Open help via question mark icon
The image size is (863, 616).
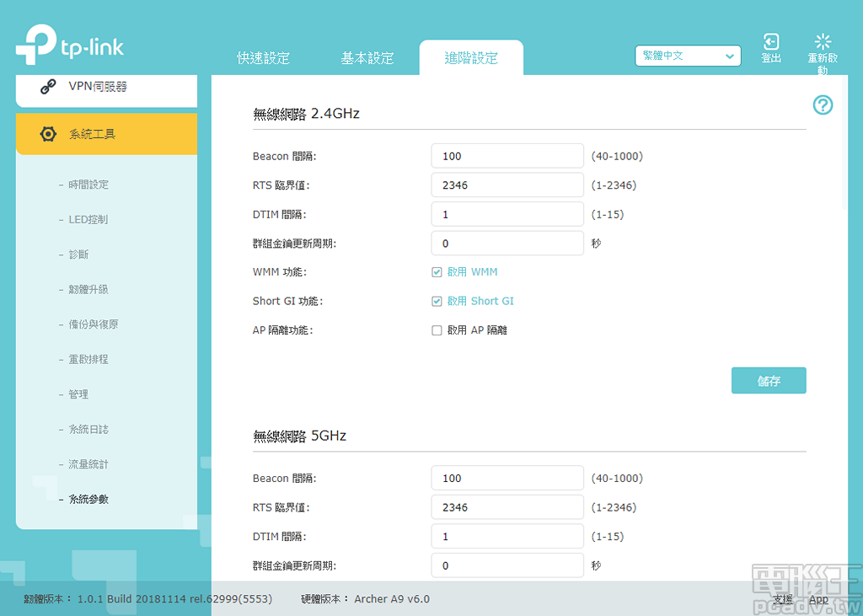click(x=823, y=105)
